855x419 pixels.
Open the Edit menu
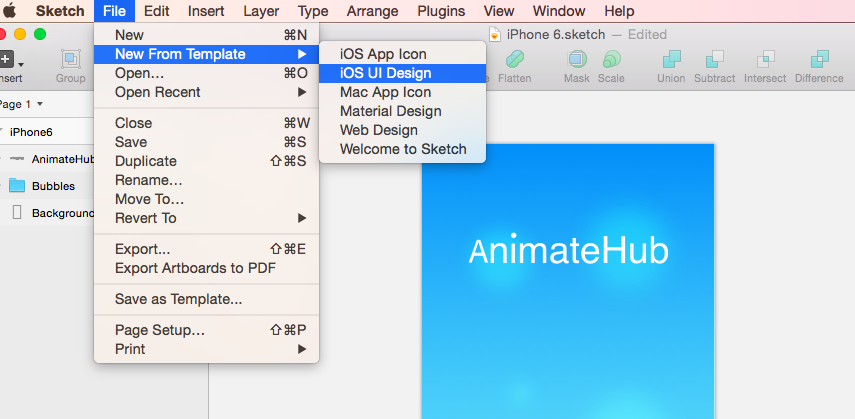click(x=156, y=11)
